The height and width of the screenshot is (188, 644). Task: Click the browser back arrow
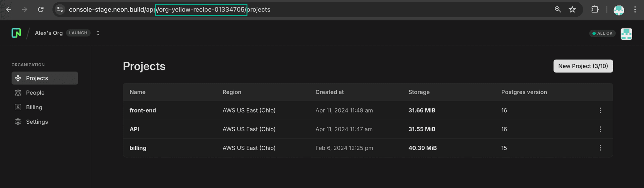[9, 9]
